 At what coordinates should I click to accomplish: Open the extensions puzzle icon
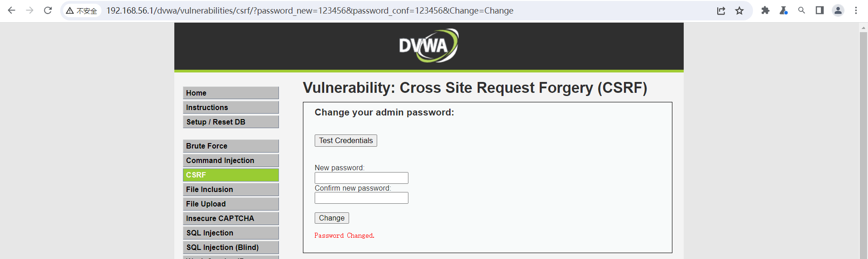tap(765, 10)
